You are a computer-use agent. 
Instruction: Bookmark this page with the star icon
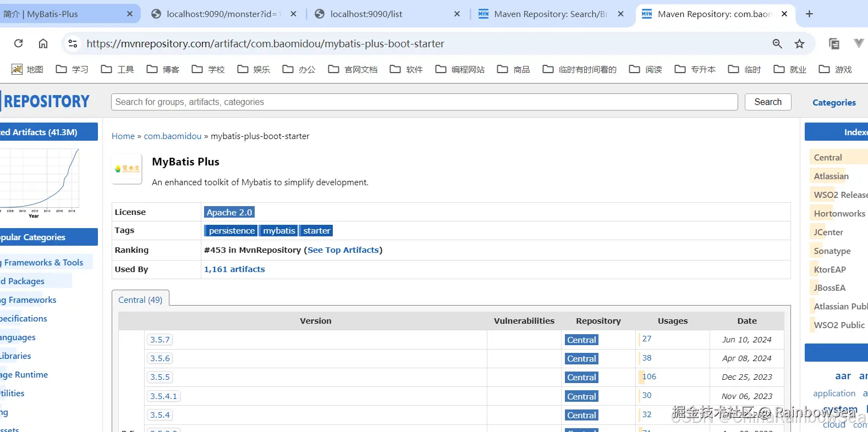point(800,43)
